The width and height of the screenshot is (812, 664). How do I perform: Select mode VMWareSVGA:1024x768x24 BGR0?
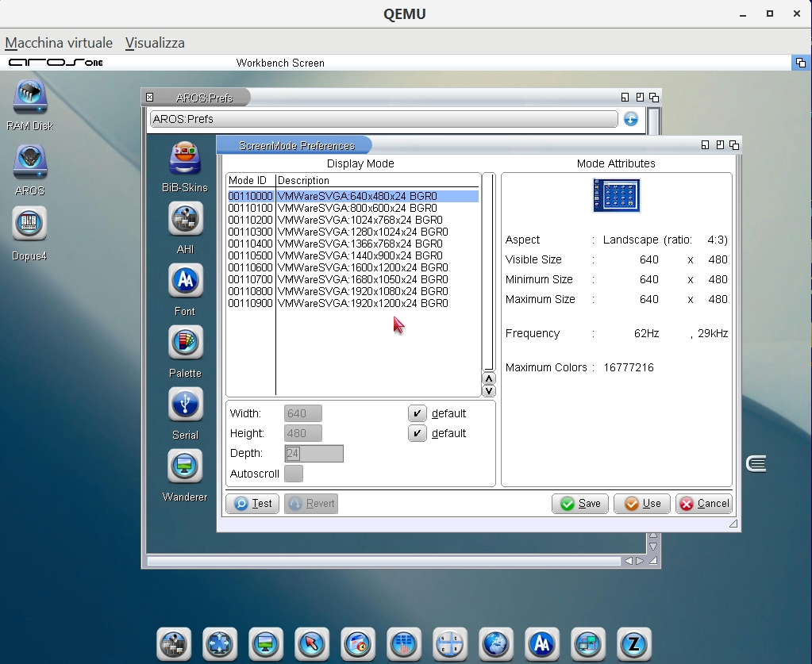pos(352,220)
